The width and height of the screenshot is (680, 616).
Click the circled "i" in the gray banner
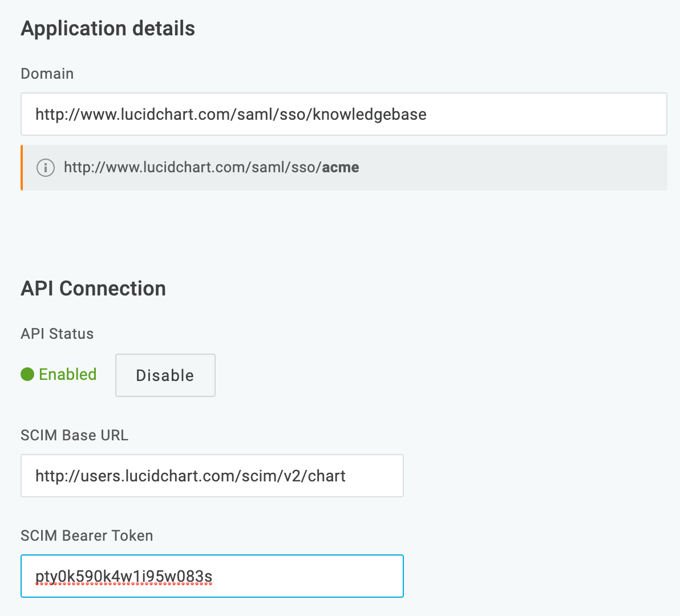45,167
